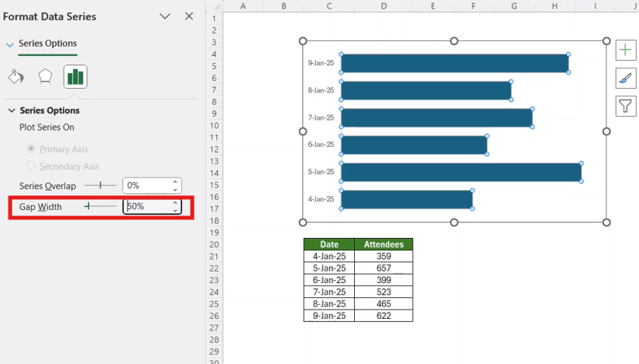Image resolution: width=639 pixels, height=364 pixels.
Task: Click the 9-Jan-25 axis label
Action: click(x=321, y=63)
